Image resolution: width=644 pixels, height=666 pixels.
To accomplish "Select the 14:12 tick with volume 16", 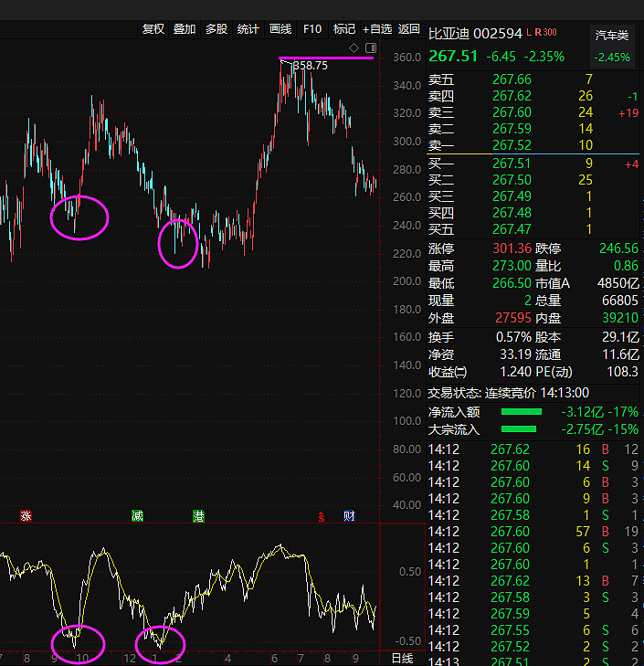I will [533, 449].
